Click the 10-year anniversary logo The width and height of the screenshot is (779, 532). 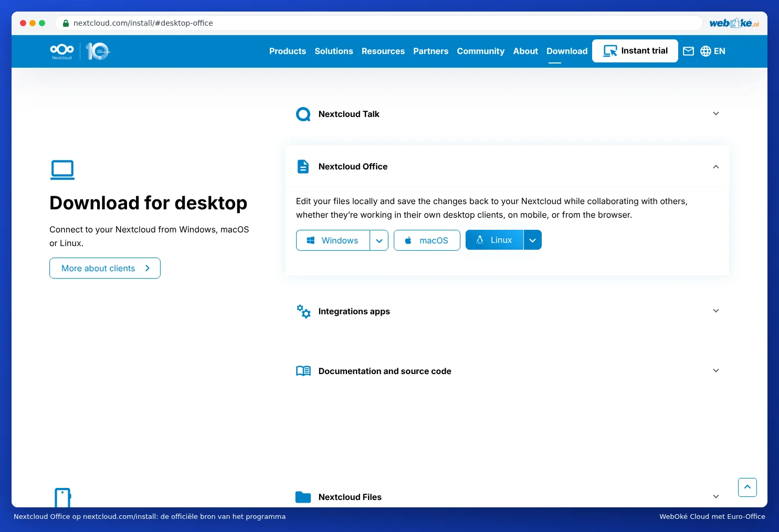[98, 51]
